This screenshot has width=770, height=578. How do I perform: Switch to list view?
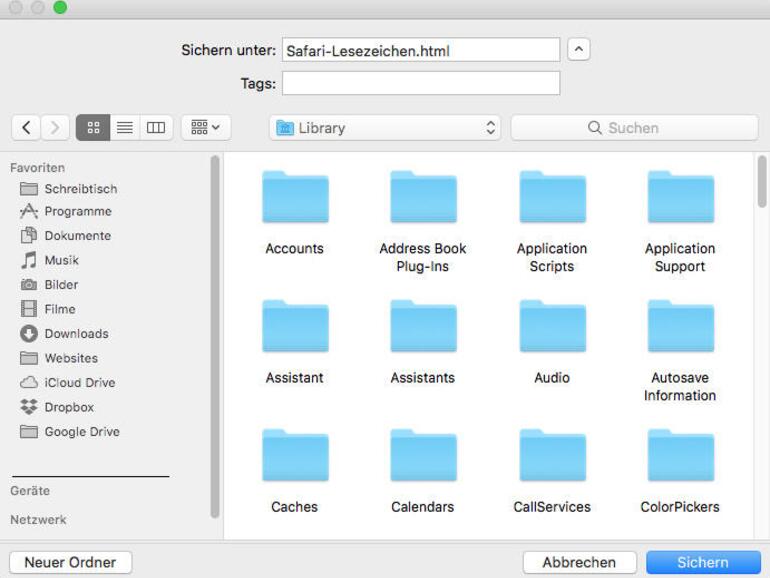(x=125, y=128)
